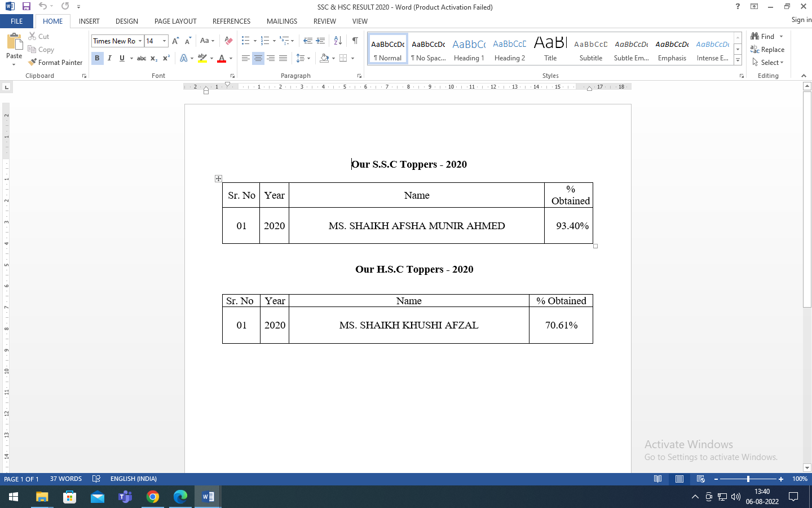Click the Clear All Formatting icon
The height and width of the screenshot is (508, 812).
[x=228, y=41]
